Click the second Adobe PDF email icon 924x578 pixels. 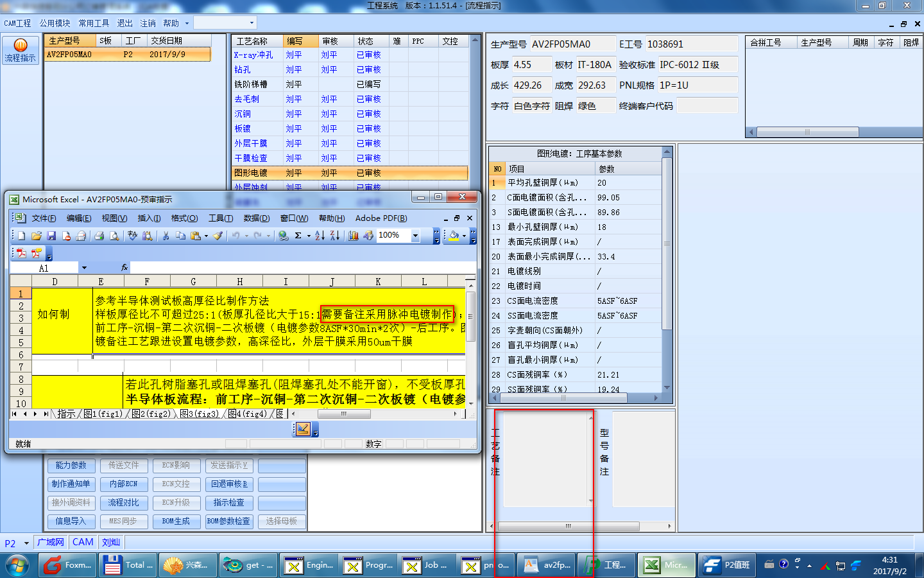pyautogui.click(x=37, y=253)
